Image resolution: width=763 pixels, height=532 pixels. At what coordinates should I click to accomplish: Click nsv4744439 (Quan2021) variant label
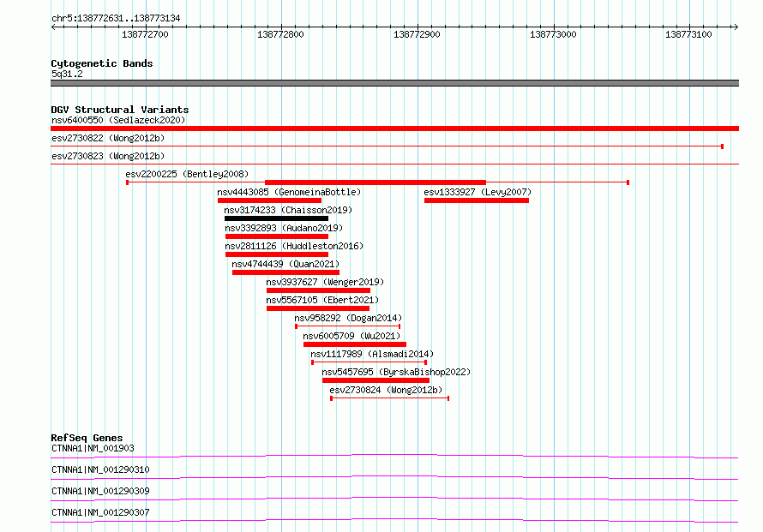coord(285,264)
